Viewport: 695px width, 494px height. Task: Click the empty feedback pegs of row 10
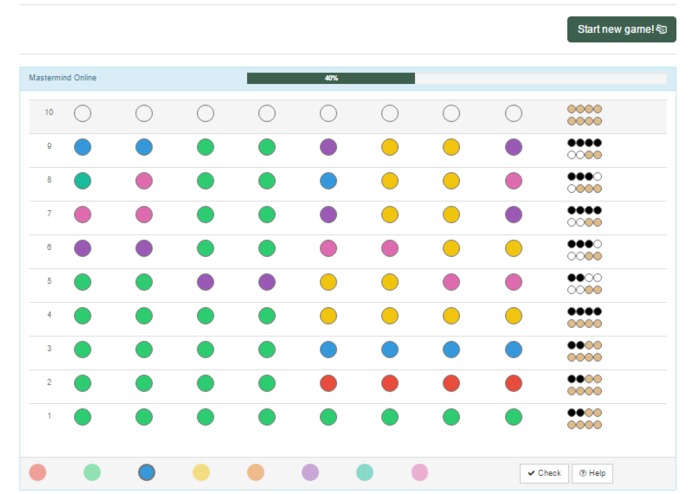tap(585, 115)
